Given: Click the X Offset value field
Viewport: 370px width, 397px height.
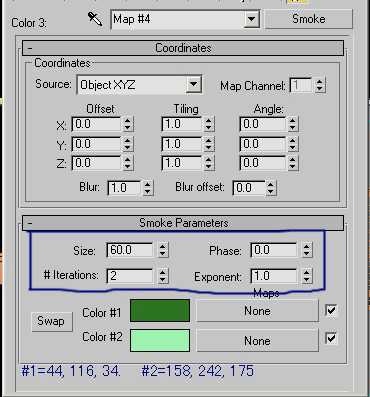Looking at the screenshot, I should click(x=96, y=124).
